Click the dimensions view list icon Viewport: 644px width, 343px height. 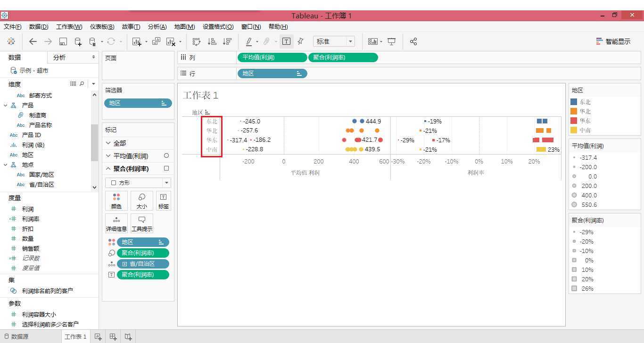(x=73, y=84)
